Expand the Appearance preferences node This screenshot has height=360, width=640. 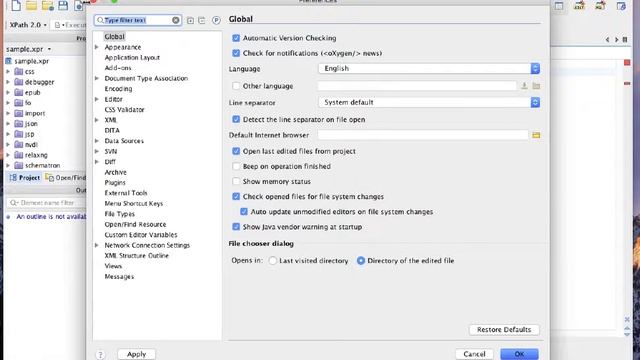pos(97,47)
